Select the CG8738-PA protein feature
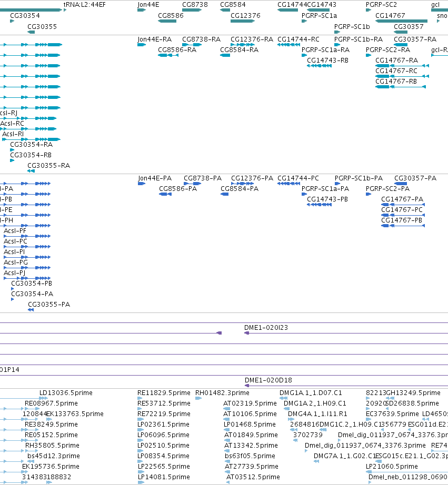Screen dimensions: 448x485 192,184
